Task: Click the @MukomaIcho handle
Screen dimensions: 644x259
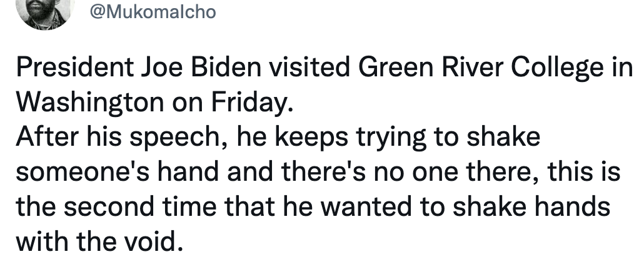Action: pyautogui.click(x=153, y=11)
